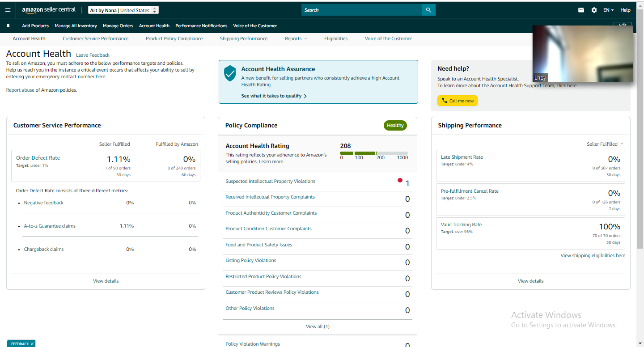Open Received Intellectual Property Complaints

[x=270, y=197]
